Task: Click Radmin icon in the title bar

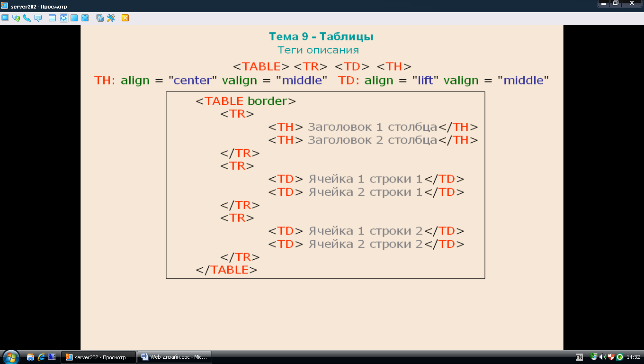Action: (5, 6)
